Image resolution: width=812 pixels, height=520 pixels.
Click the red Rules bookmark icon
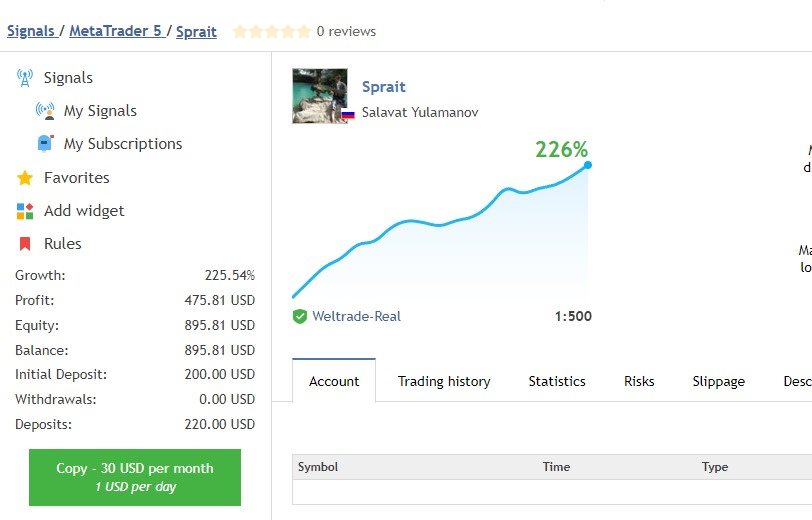25,244
